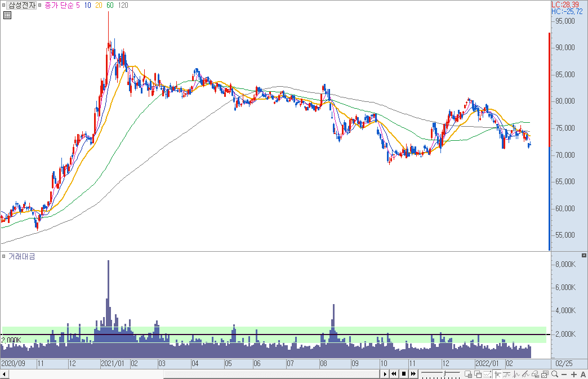Click the flat wave line chart icon

pyautogui.click(x=507, y=374)
